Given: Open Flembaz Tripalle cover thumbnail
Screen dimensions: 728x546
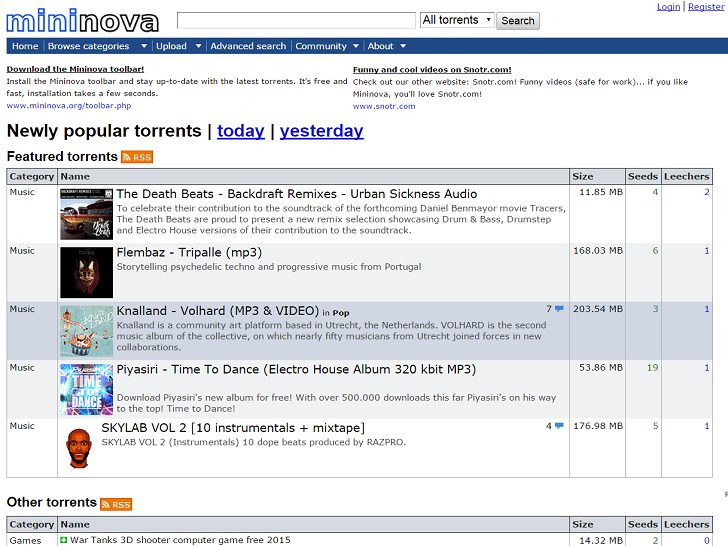Looking at the screenshot, I should pos(86,273).
